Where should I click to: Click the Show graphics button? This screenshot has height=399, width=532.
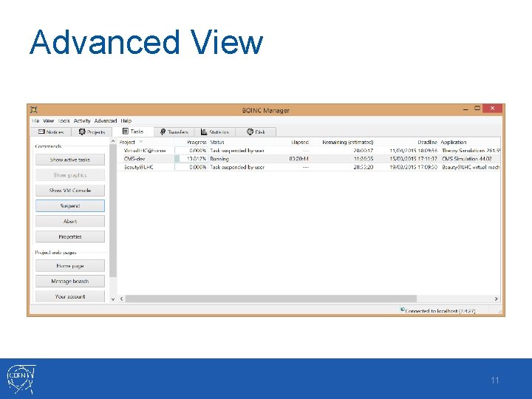coord(70,175)
